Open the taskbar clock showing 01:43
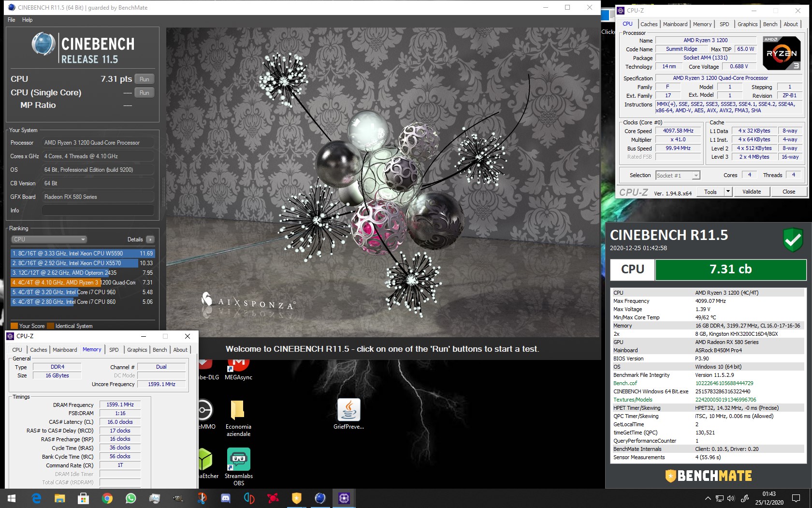Viewport: 812px width, 508px height. pyautogui.click(x=769, y=498)
